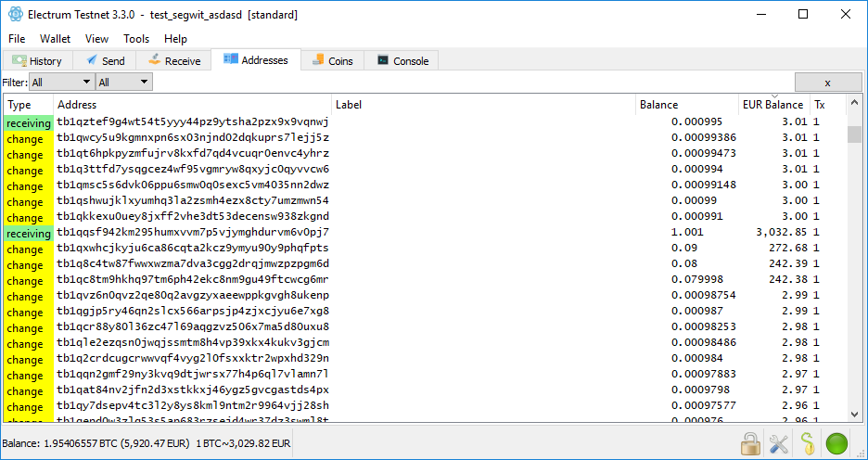This screenshot has width=868, height=460.
Task: Expand the second Filter All dropdown
Action: coord(124,82)
